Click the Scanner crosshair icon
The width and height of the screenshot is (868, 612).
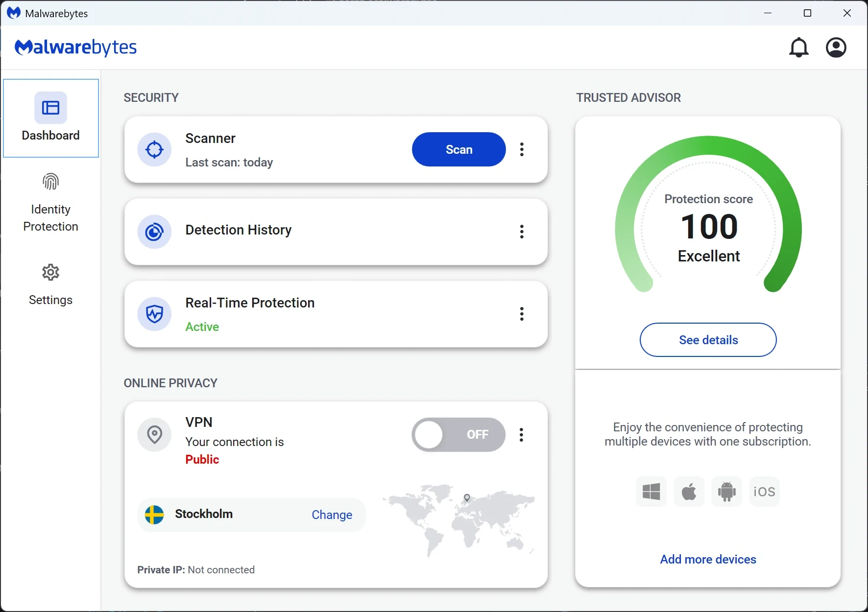point(154,149)
